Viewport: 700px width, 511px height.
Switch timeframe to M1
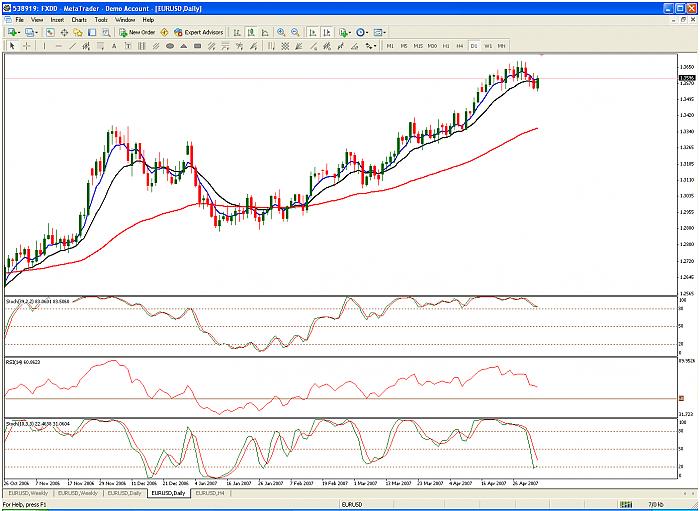(390, 46)
